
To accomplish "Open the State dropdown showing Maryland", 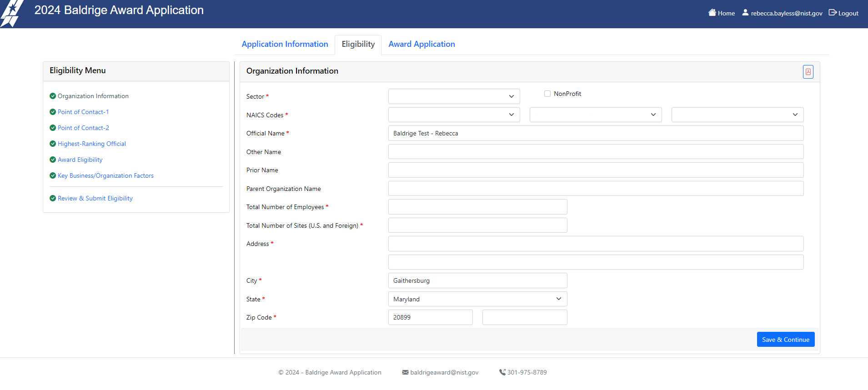I will tap(477, 299).
